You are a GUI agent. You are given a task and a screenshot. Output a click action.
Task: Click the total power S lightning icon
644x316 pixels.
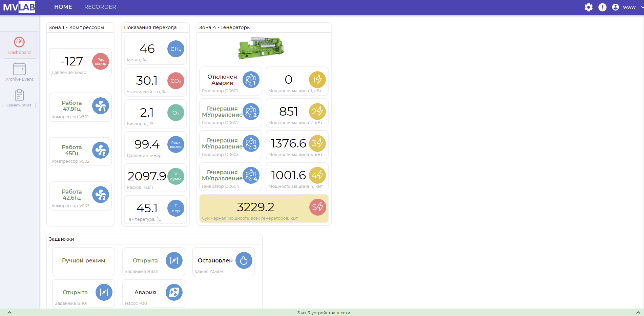[317, 207]
